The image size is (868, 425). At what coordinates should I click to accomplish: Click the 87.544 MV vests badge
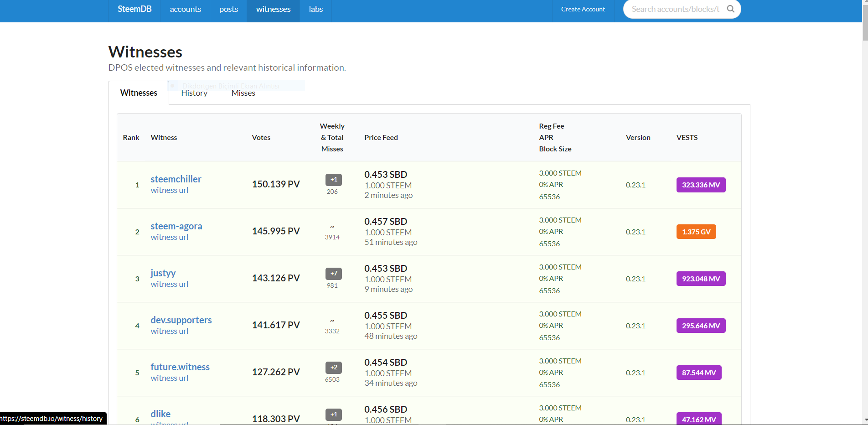(699, 373)
